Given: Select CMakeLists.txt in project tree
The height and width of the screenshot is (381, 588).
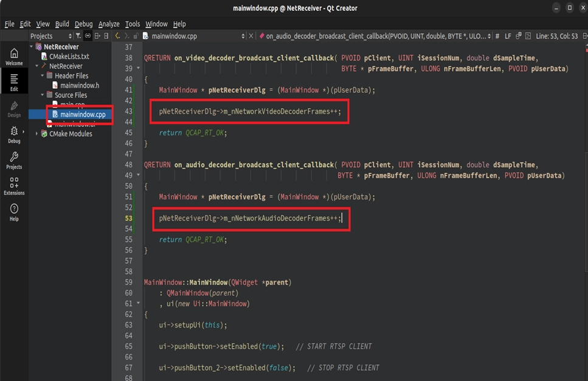Looking at the screenshot, I should 69,57.
